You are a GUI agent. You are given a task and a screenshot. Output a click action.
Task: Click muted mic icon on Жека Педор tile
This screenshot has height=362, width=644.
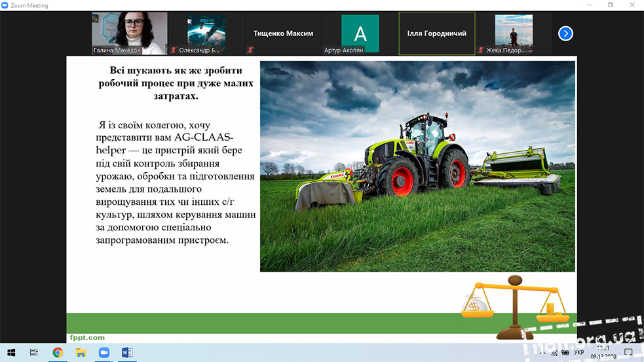point(480,50)
